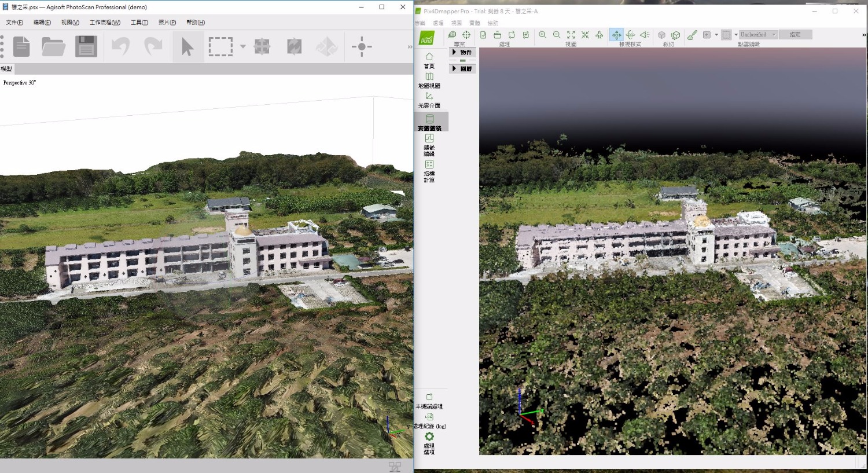The width and height of the screenshot is (868, 473).
Task: Expand PhotoScan toolbar overflow chevron
Action: point(410,47)
